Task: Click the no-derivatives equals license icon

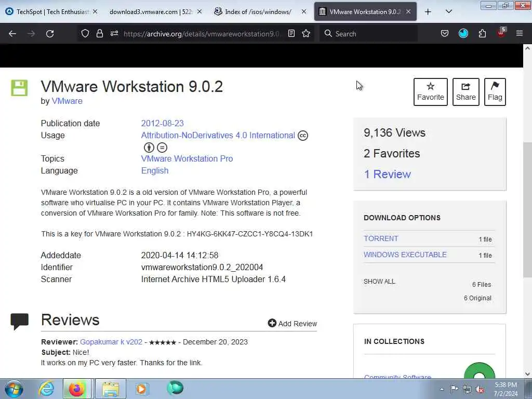Action: pos(162,148)
